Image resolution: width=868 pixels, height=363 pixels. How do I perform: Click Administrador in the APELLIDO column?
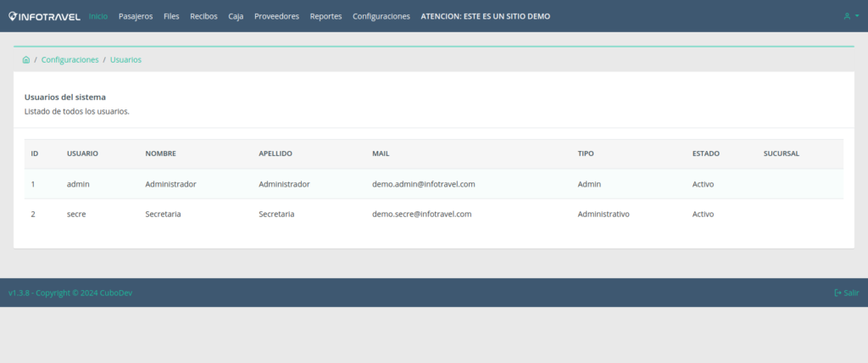click(284, 184)
